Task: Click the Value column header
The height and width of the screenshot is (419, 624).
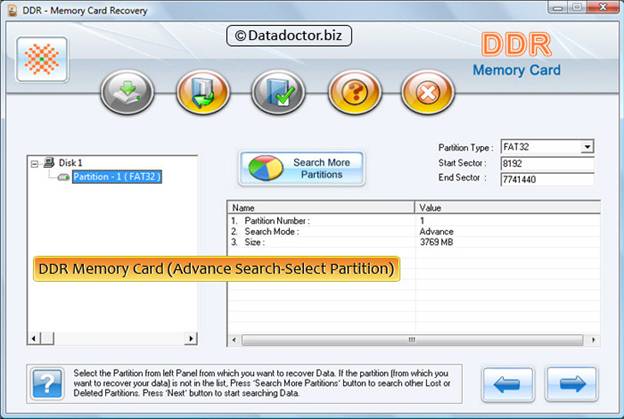Action: (507, 208)
